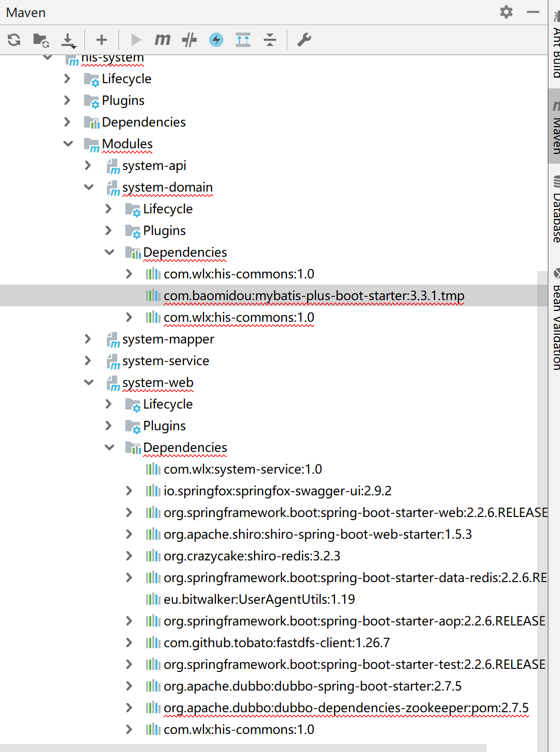The width and height of the screenshot is (560, 752).
Task: Open the Bean Validation side tab
Action: coord(555,319)
